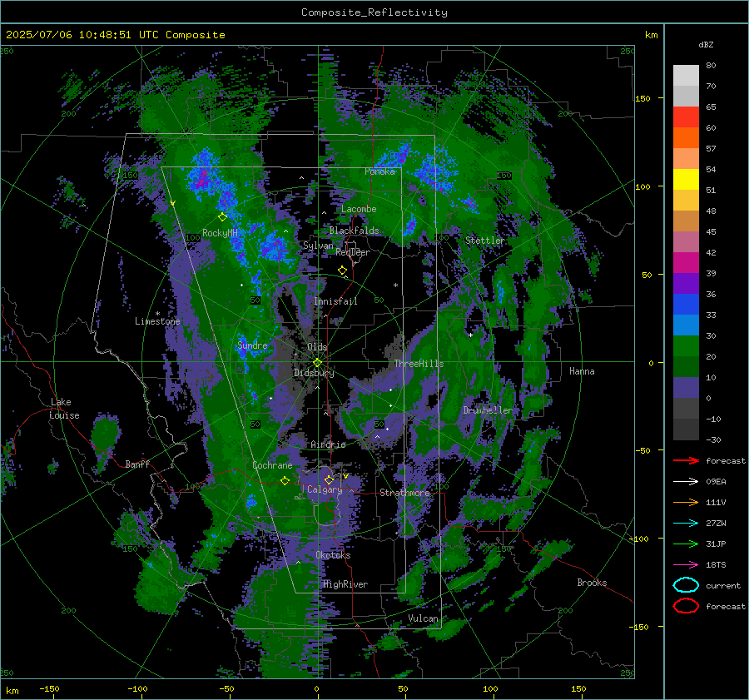The width and height of the screenshot is (749, 700).
Task: Click the 'current' legend text
Action: point(723,585)
